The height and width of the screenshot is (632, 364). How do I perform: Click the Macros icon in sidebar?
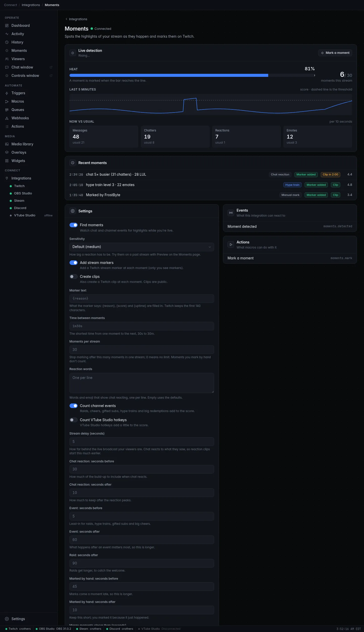pos(7,101)
